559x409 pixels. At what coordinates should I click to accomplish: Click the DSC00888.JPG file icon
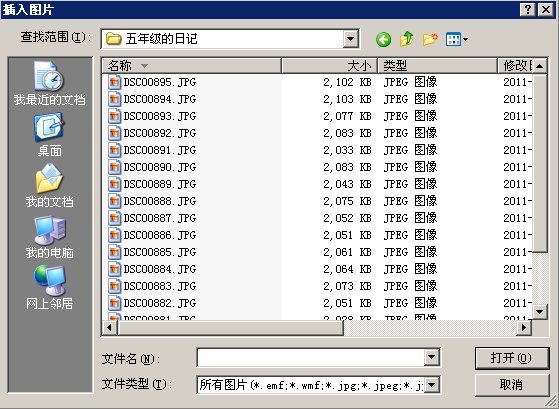tap(114, 201)
